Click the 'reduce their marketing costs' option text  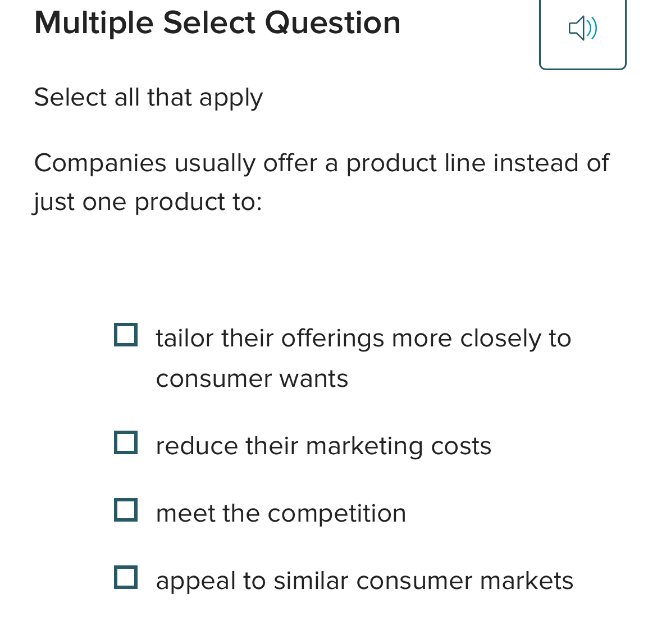[x=323, y=446]
